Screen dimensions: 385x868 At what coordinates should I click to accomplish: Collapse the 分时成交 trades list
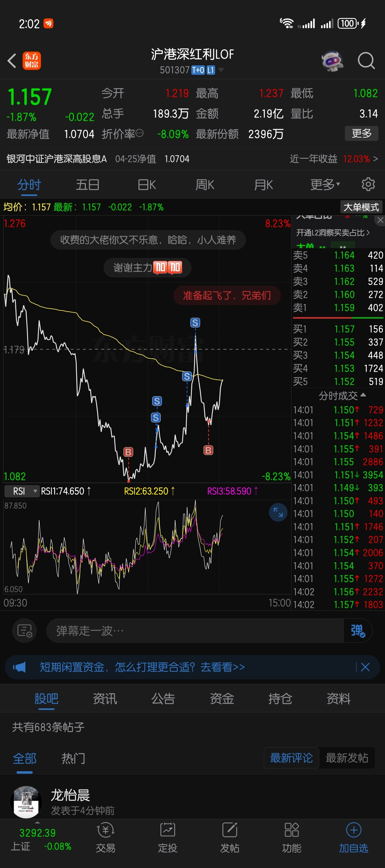342,395
